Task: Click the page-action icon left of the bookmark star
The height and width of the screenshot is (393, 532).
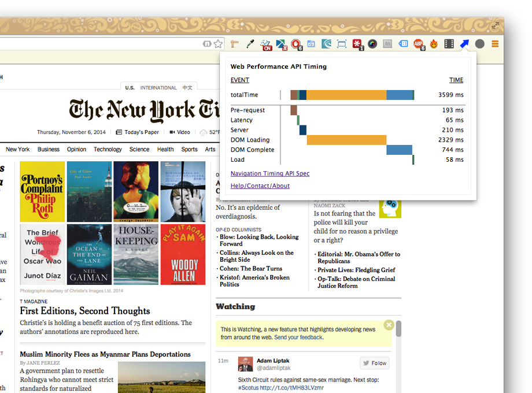Action: coord(207,44)
